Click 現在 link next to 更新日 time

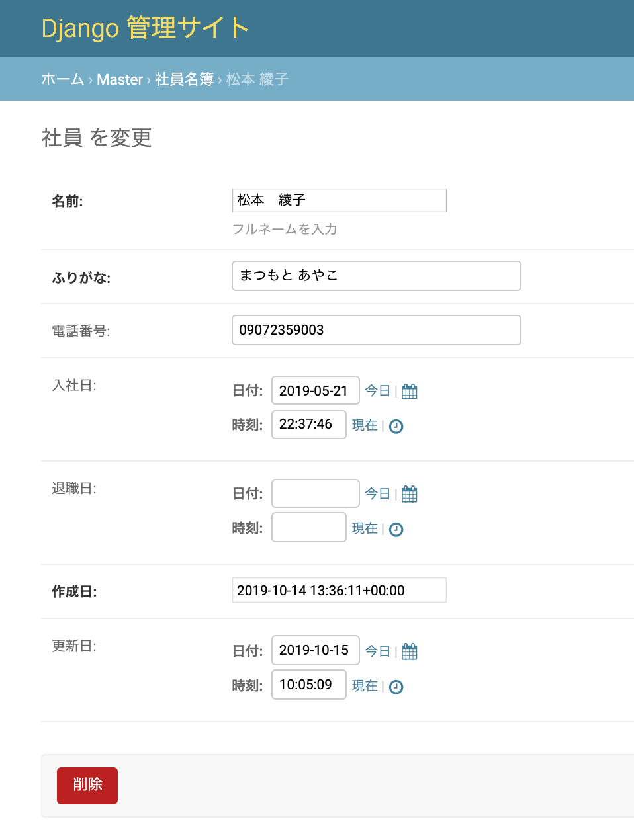[x=365, y=686]
